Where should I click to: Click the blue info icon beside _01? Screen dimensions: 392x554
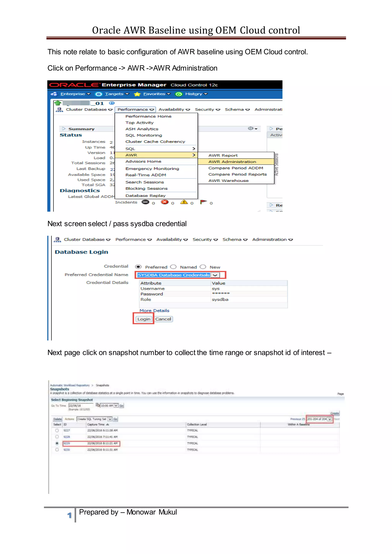click(x=112, y=103)
